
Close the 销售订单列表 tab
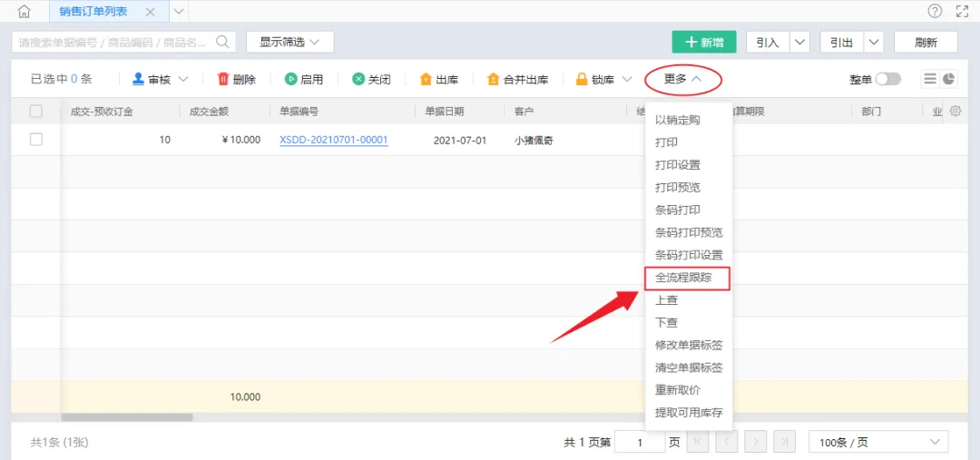[x=150, y=12]
